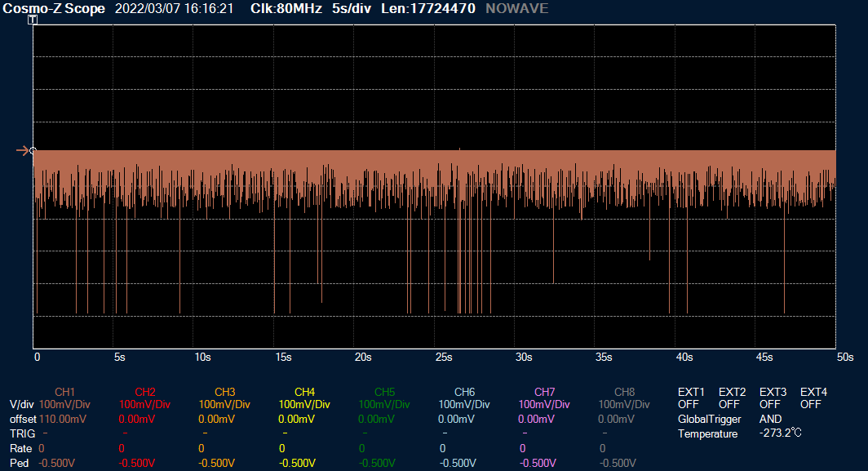Image resolution: width=868 pixels, height=471 pixels.
Task: Select the green CH5 channel label
Action: tap(384, 392)
